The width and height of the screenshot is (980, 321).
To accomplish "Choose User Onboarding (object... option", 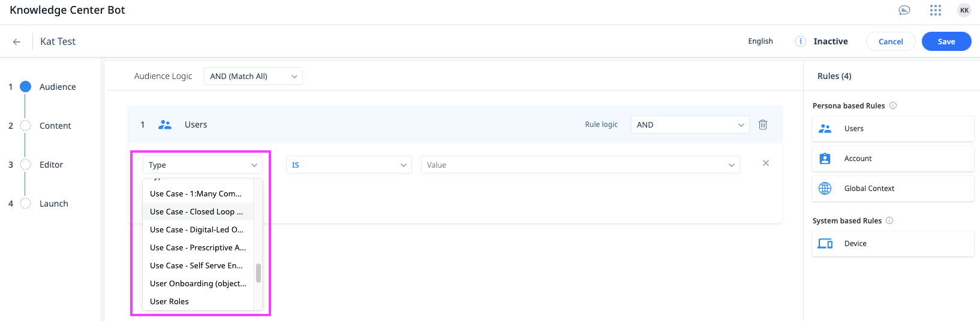I will 199,283.
